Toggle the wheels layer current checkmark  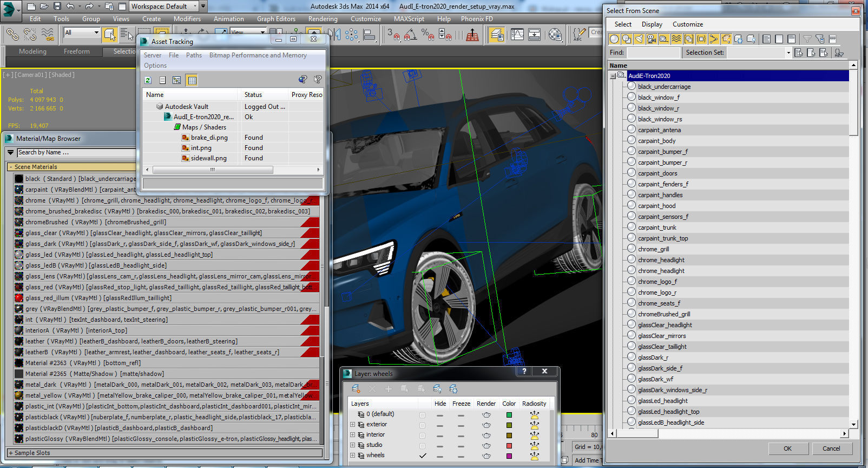pos(422,456)
